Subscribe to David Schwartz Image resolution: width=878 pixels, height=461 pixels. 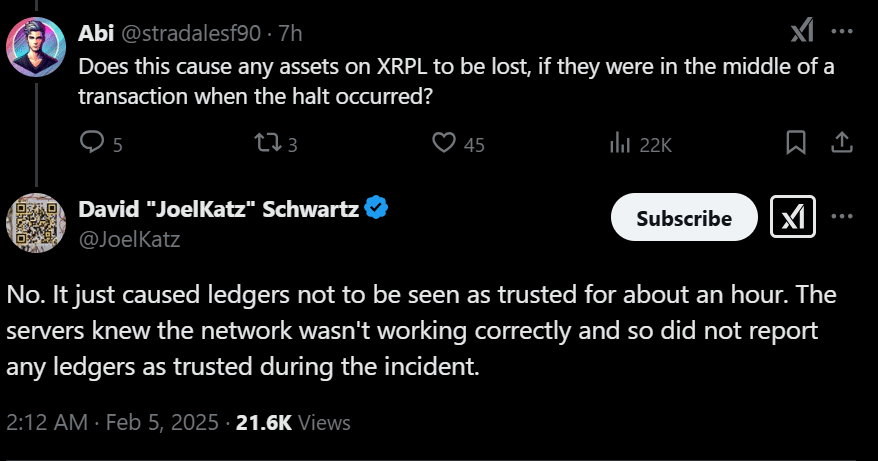click(684, 218)
